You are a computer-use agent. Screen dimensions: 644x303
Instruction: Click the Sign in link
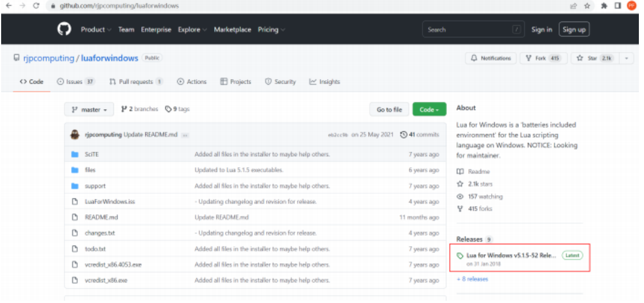542,30
